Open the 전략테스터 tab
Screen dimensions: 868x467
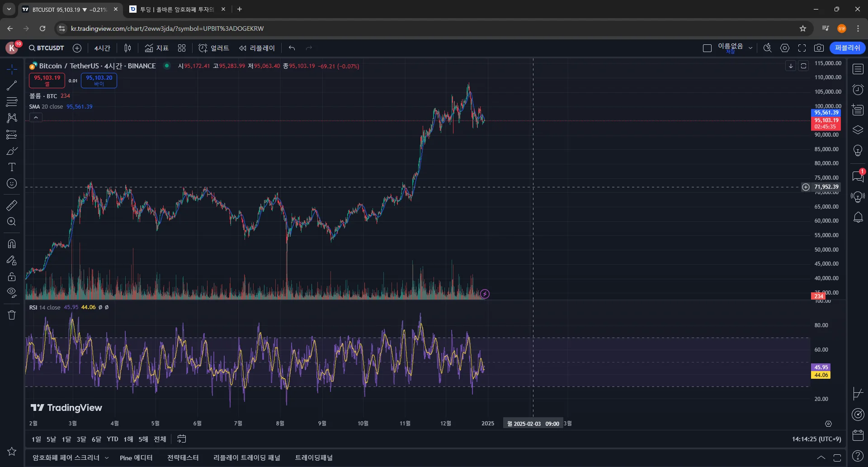(x=183, y=458)
